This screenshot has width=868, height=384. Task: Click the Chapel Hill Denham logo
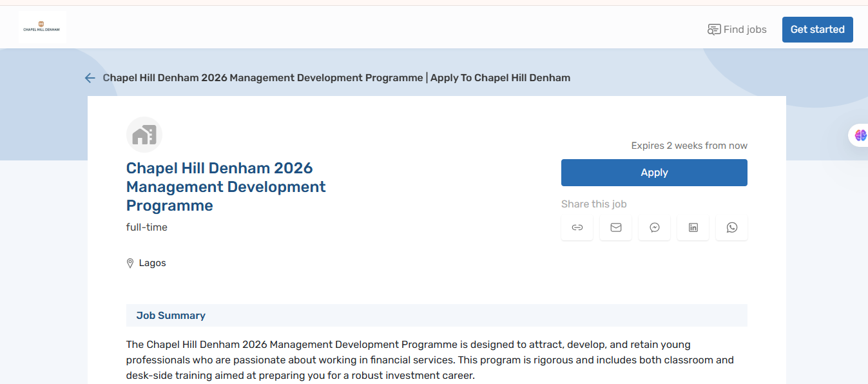pyautogui.click(x=42, y=28)
